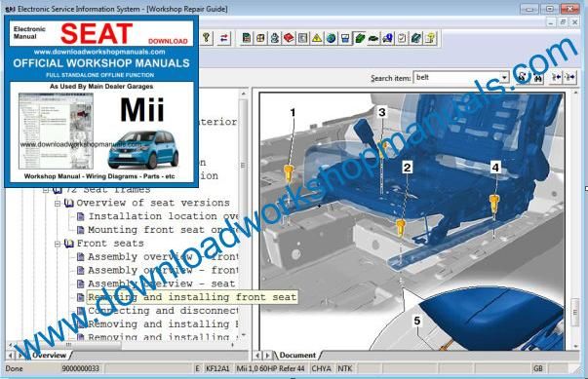Click the document pane scroll-up arrow

(x=575, y=93)
